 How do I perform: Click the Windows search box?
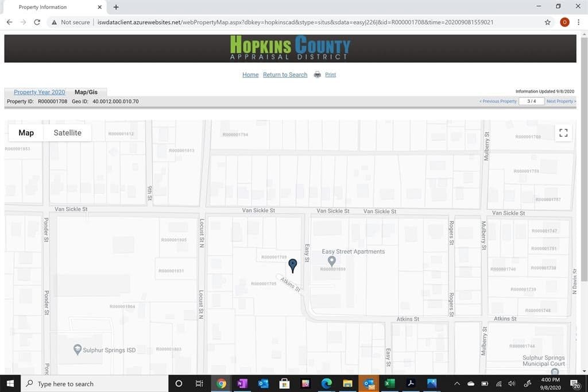click(95, 383)
